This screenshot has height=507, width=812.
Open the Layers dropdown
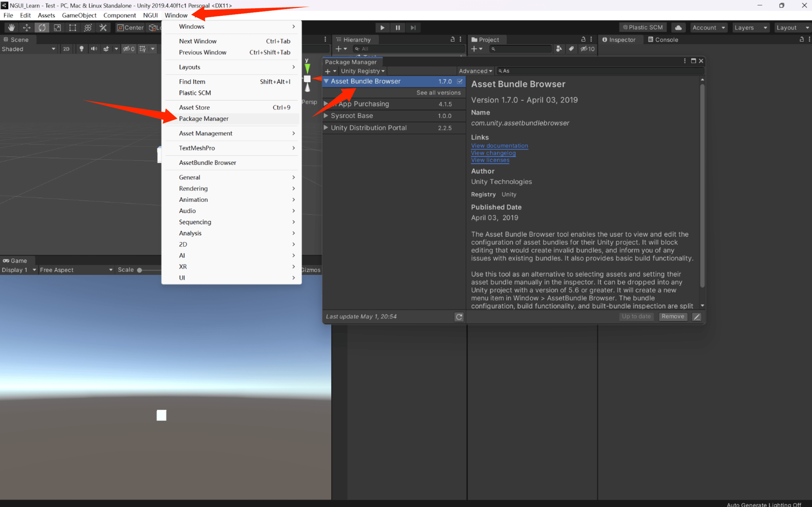click(750, 27)
